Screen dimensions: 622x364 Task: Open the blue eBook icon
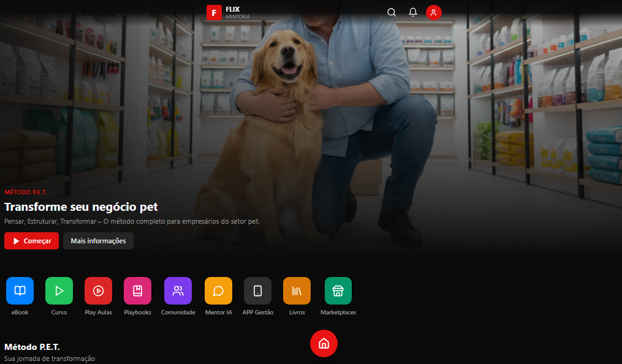pos(20,290)
